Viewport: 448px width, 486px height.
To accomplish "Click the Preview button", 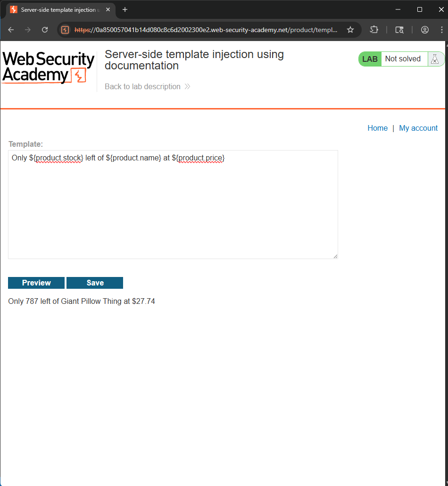I will 36,283.
